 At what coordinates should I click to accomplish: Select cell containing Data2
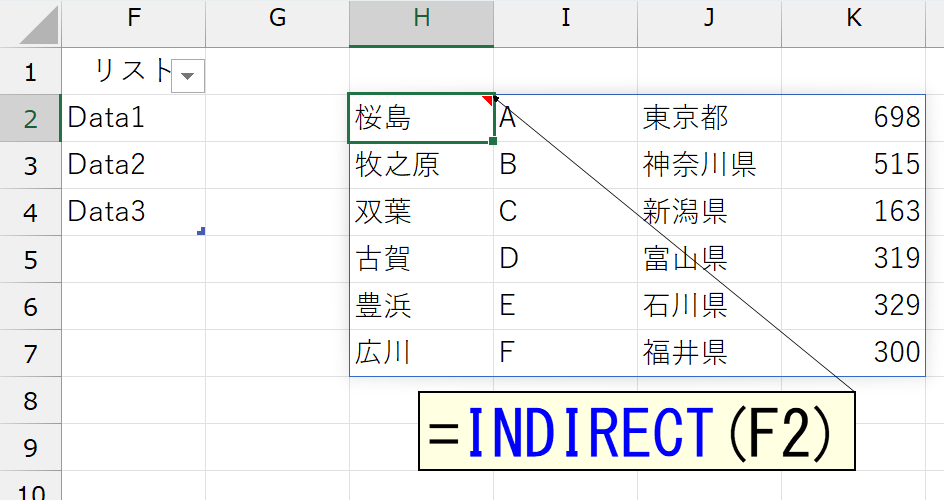point(133,165)
